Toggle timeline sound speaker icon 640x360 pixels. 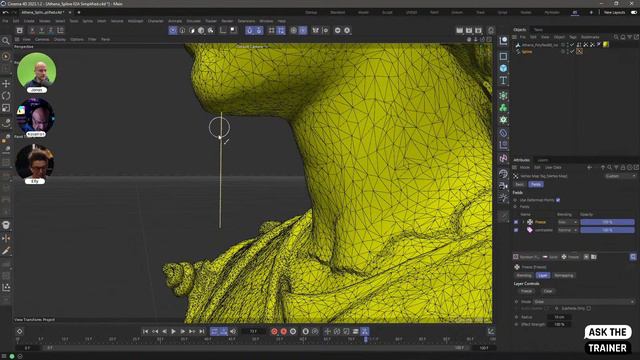[233, 331]
